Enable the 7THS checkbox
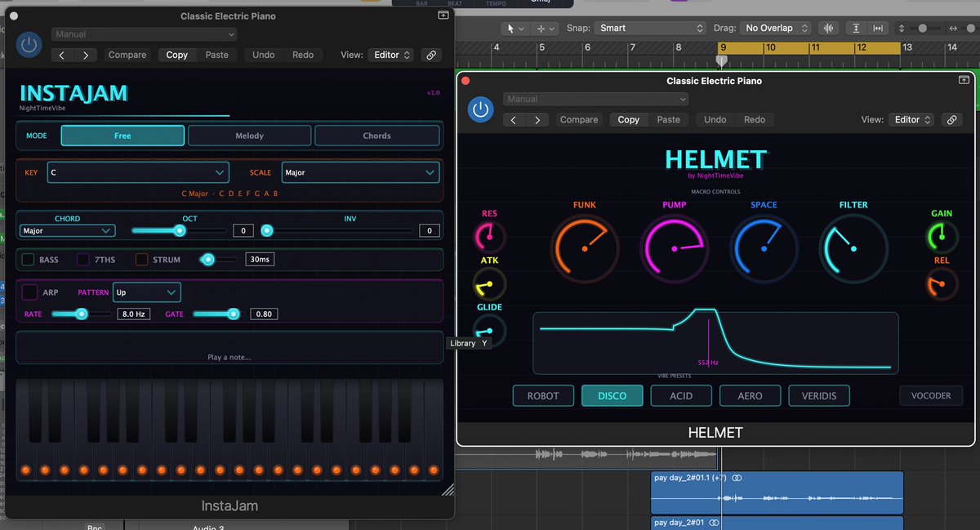 (x=83, y=260)
